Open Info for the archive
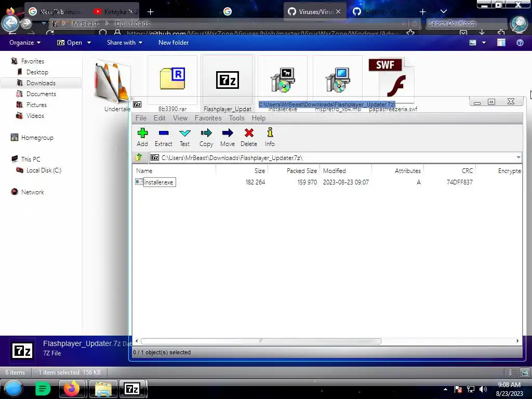Image resolution: width=532 pixels, height=399 pixels. [x=270, y=137]
